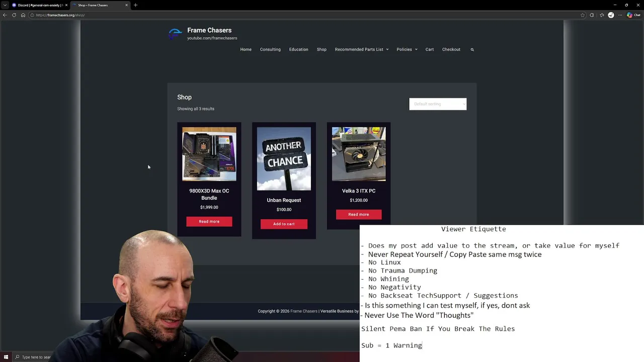Open the Education menu item
Image resolution: width=644 pixels, height=362 pixels.
coord(298,49)
